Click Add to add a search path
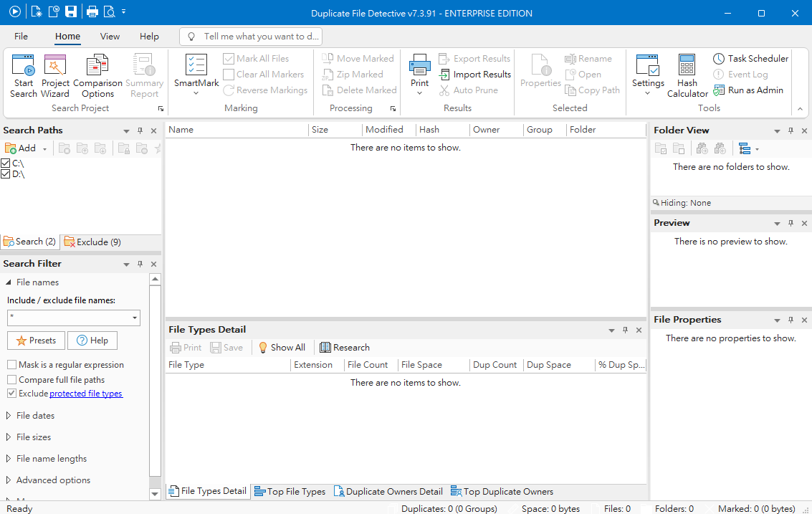Screen dimensions: 812x514 pyautogui.click(x=21, y=148)
